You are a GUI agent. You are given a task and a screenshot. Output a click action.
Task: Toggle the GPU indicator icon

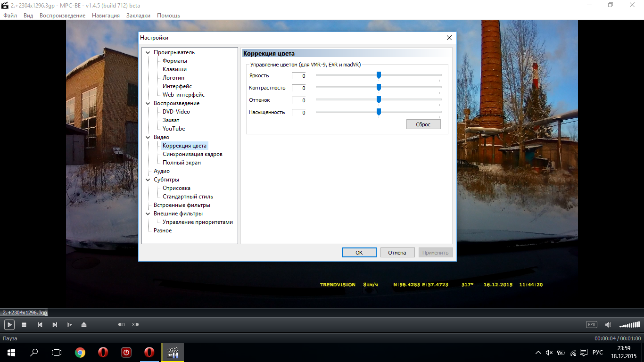click(x=591, y=325)
